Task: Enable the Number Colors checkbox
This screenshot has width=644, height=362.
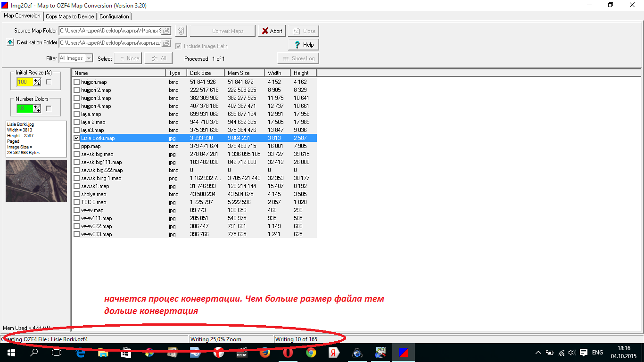Action: [49, 108]
